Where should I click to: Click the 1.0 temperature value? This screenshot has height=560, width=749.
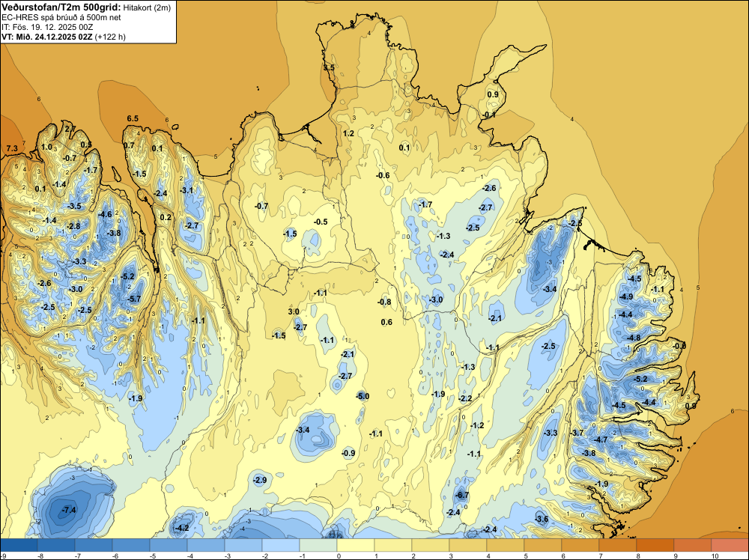point(46,147)
